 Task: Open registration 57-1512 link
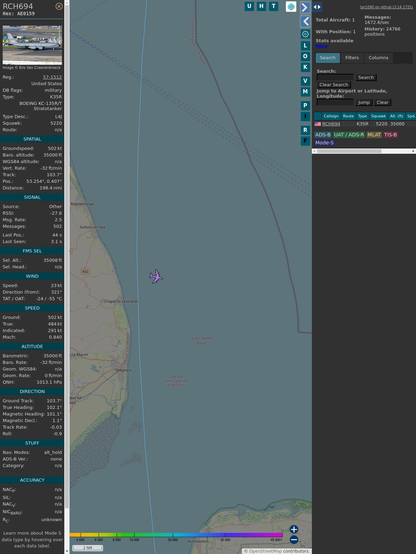[x=52, y=77]
